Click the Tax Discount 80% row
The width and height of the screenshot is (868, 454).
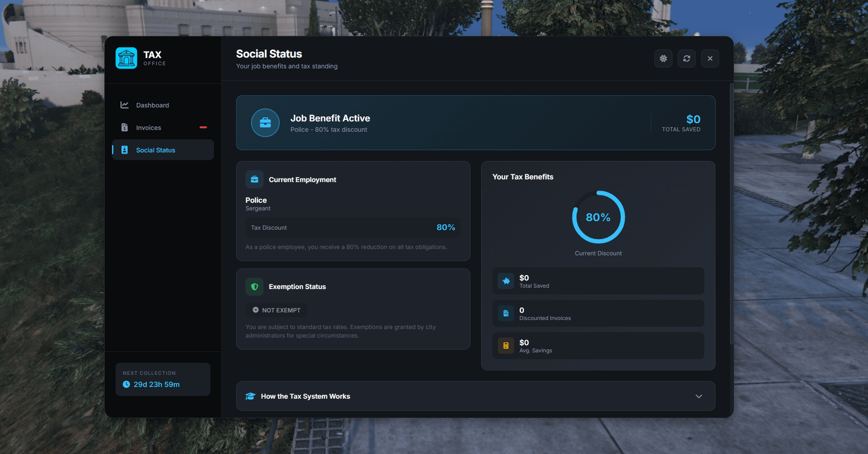tap(353, 228)
